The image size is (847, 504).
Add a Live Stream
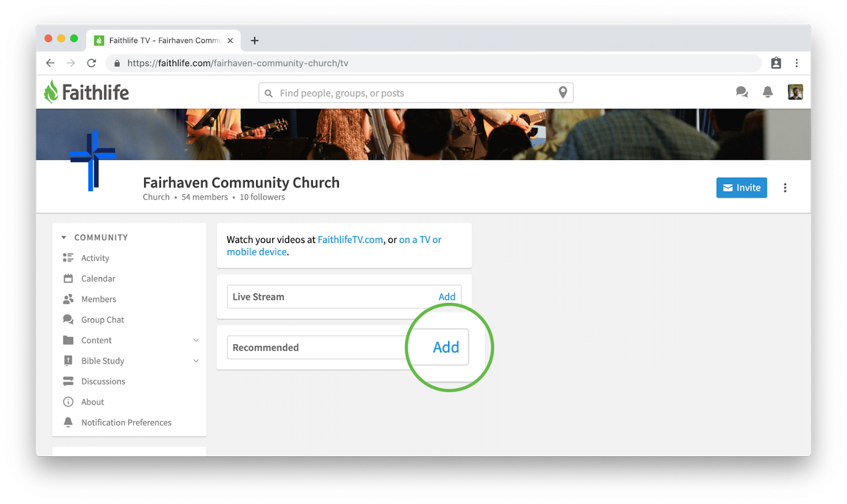[x=447, y=297]
